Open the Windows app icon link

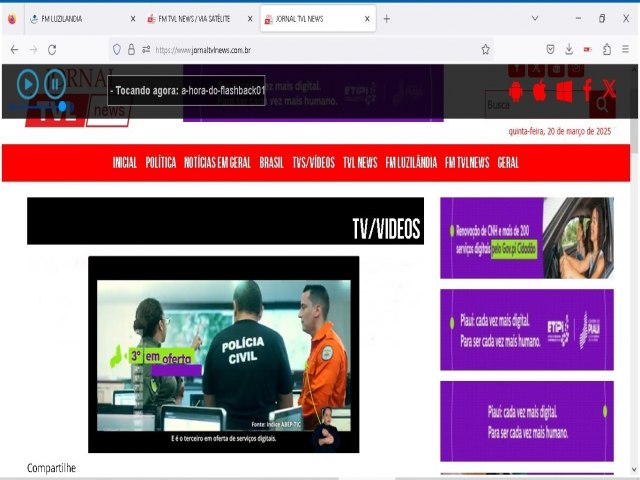(564, 91)
